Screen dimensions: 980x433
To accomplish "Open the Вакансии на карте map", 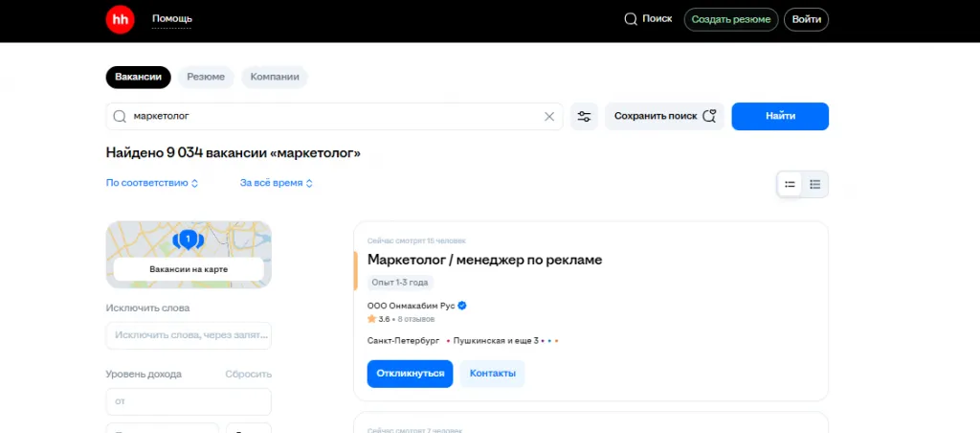I will click(x=189, y=269).
